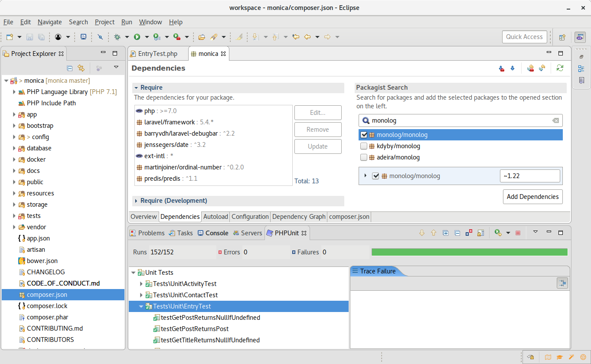Image resolution: width=591 pixels, height=364 pixels.
Task: Switch to the EntryTest.php editor tab
Action: point(158,54)
